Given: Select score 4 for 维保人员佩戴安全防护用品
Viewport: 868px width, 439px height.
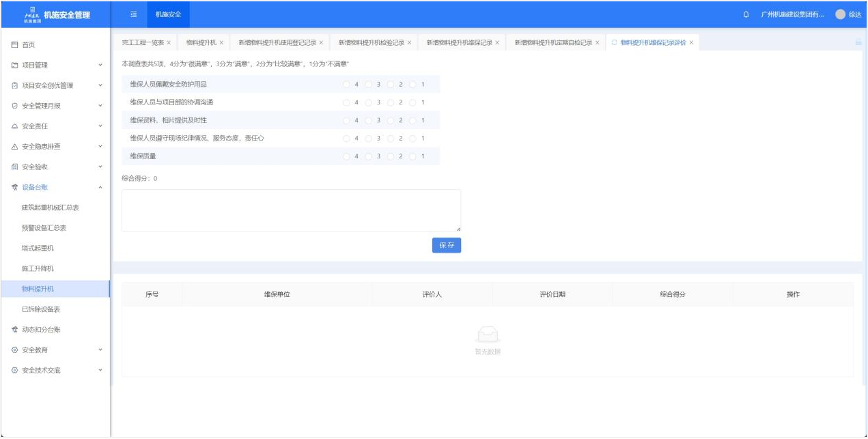Looking at the screenshot, I should pyautogui.click(x=347, y=85).
